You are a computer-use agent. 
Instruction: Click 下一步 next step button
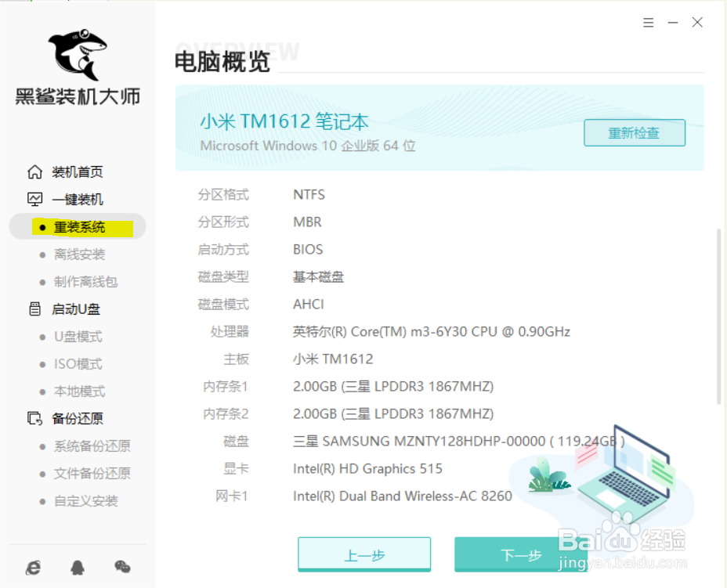(521, 554)
